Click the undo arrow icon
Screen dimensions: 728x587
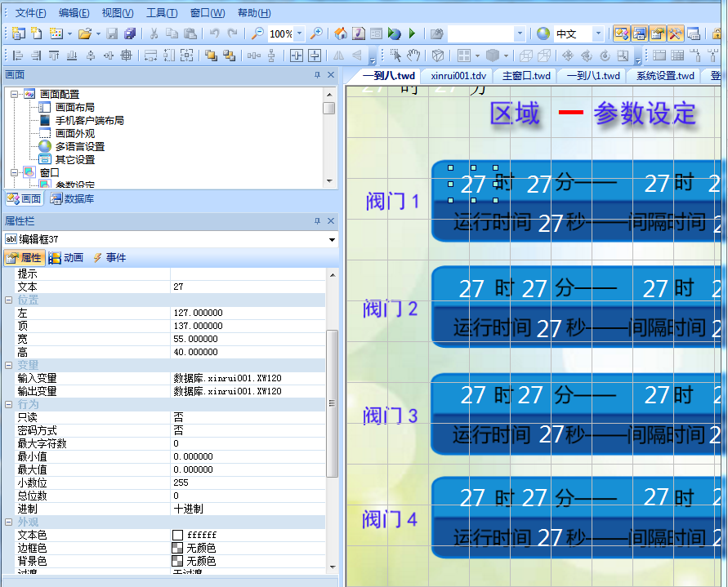[214, 33]
